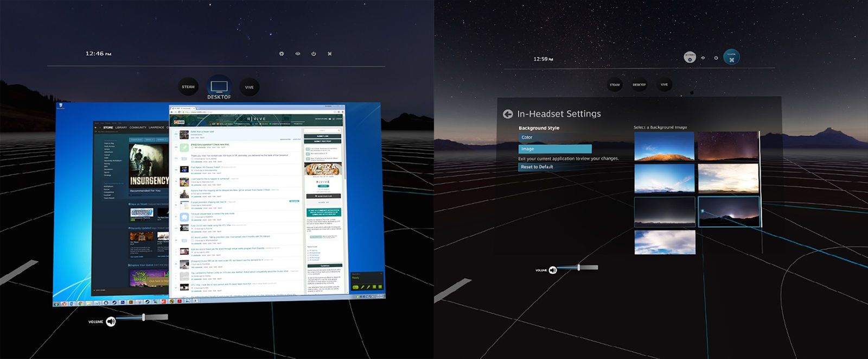Click power icon in the 12:59 PM dashboard
Screen dimensions: 868x359
point(716,58)
